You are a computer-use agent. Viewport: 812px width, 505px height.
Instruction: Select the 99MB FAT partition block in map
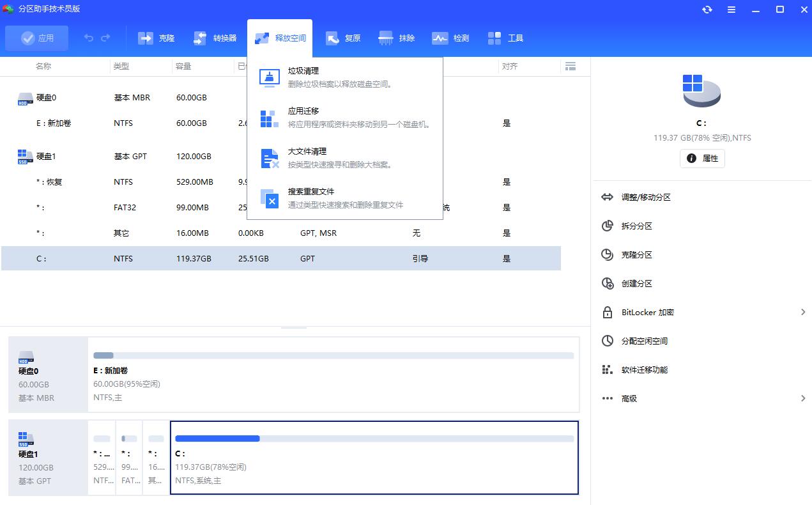coord(129,458)
